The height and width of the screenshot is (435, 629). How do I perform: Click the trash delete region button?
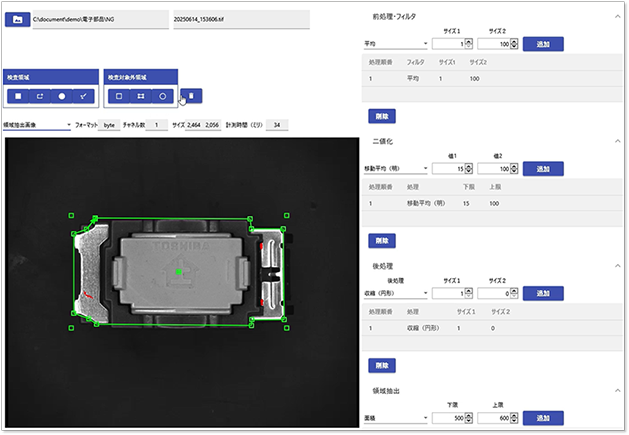point(191,96)
